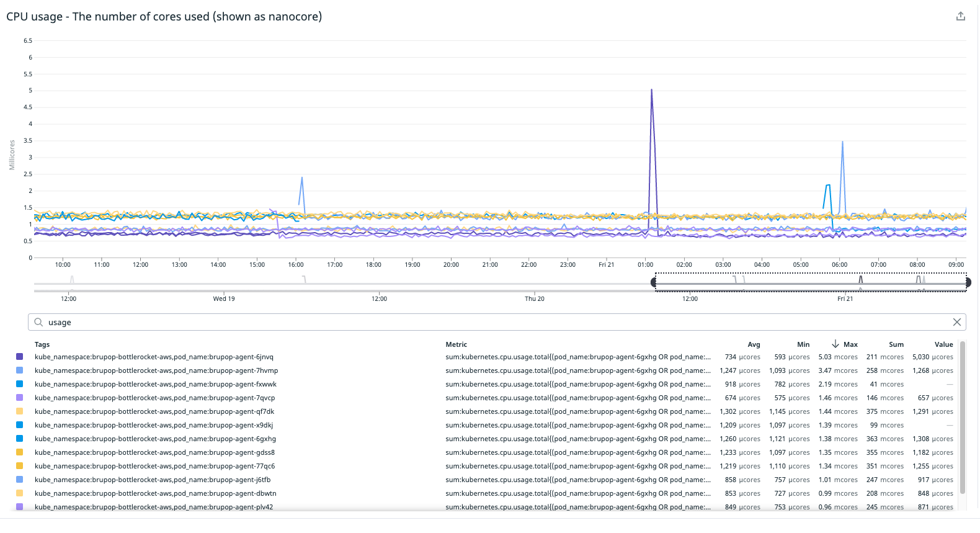Click the 1,302 µcores Avg value
This screenshot has width=980, height=533.
[740, 411]
